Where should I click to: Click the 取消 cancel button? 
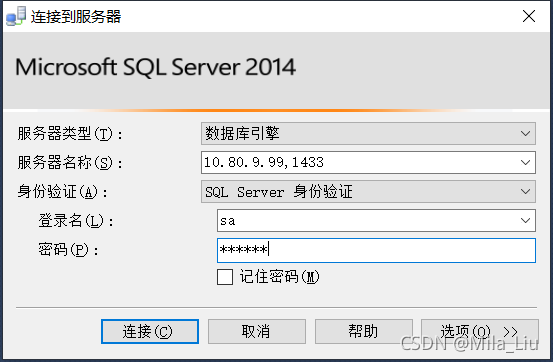tap(257, 331)
